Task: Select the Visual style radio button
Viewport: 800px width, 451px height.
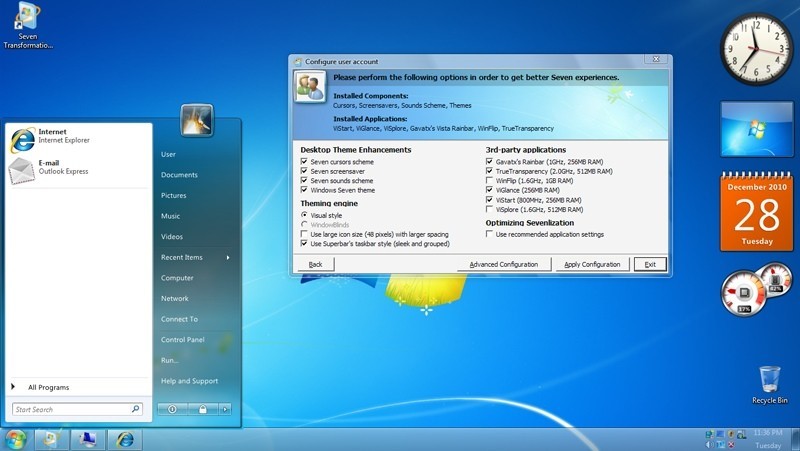Action: point(304,215)
